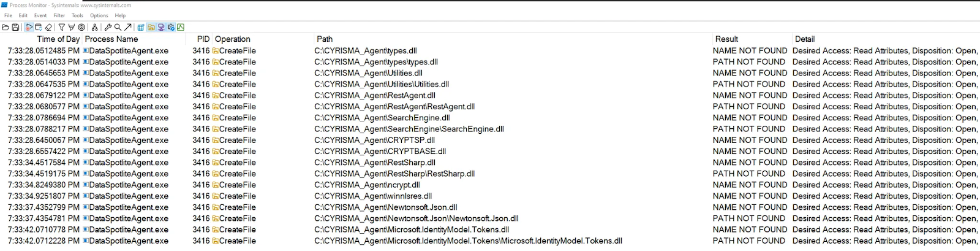The width and height of the screenshot is (980, 251).
Task: Click timestamp 7:33:34.9251807 PM
Action: tap(43, 196)
